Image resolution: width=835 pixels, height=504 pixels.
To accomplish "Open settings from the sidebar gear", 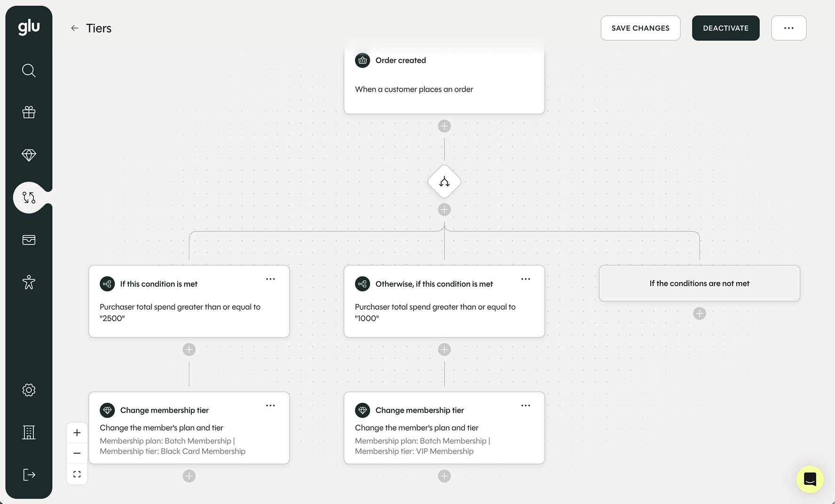I will [x=29, y=390].
